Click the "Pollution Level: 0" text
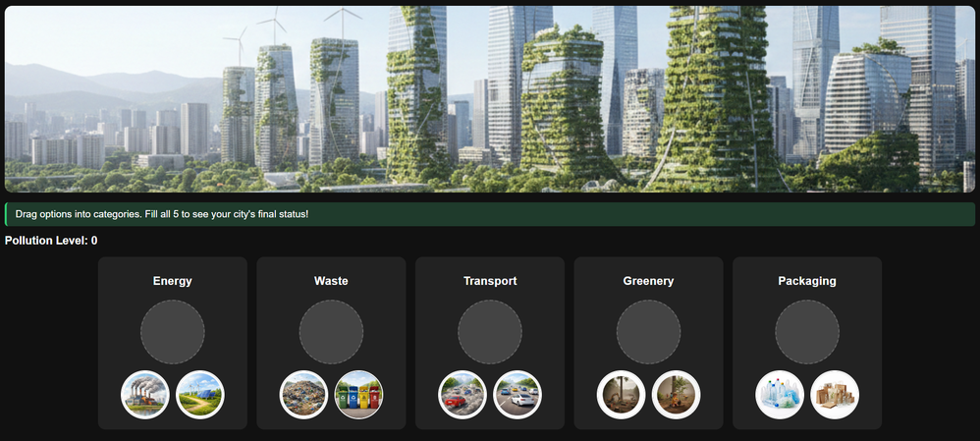Screen dimensions: 980x441 coord(51,241)
